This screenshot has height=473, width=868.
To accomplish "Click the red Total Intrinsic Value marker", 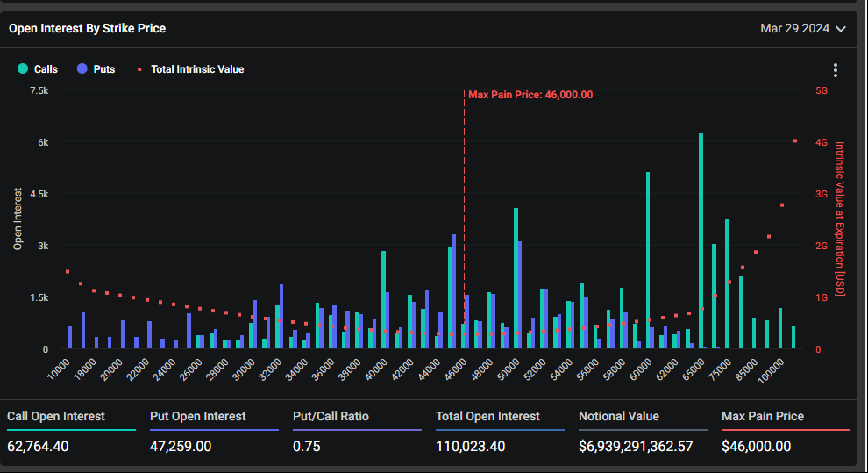I will 138,68.
